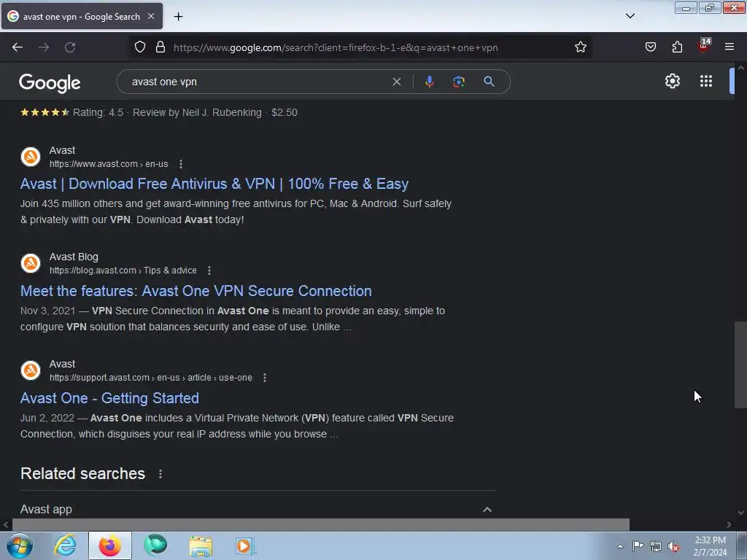747x560 pixels.
Task: Open Avast One - Getting Started link
Action: tap(109, 398)
